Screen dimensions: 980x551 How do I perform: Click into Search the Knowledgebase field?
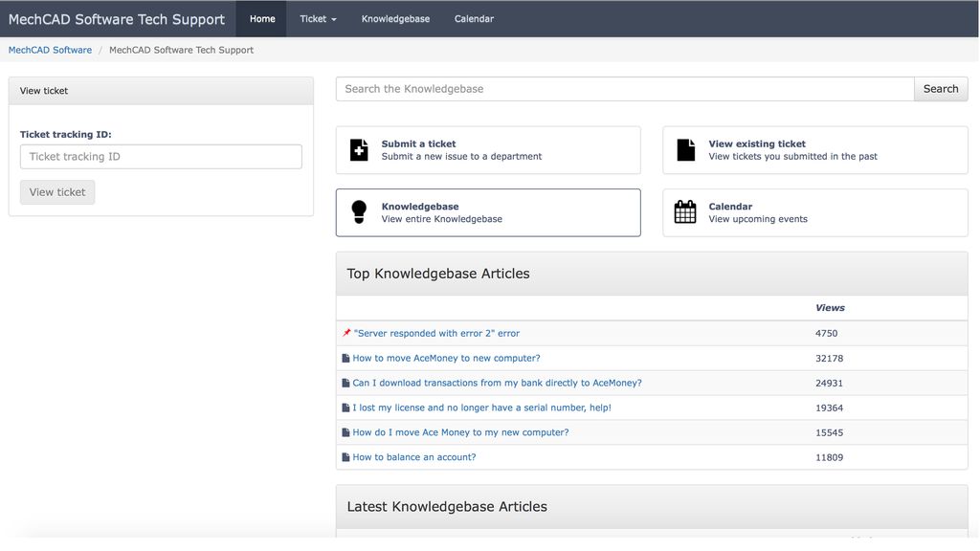click(x=625, y=89)
